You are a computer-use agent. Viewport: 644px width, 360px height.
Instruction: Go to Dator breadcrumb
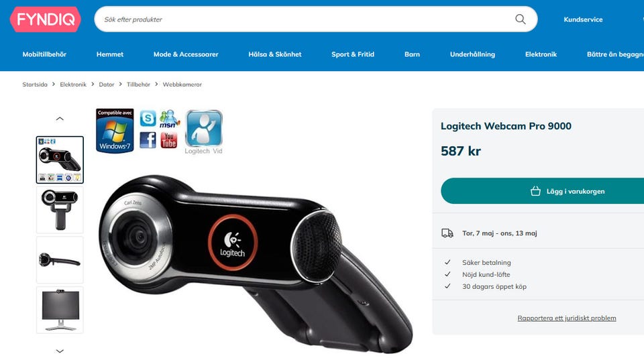pos(107,84)
